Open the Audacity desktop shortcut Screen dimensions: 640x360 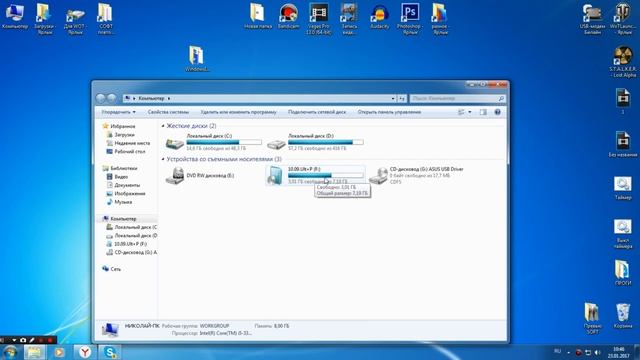380,16
